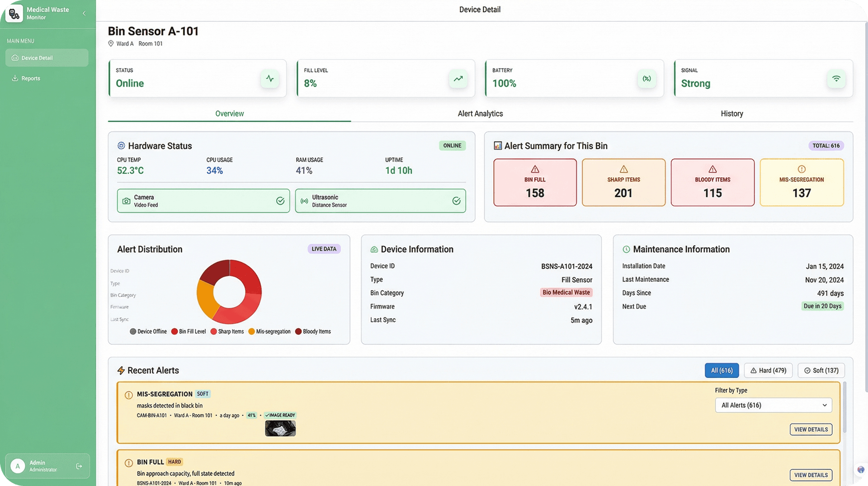This screenshot has height=486, width=868.
Task: Click the Medical Waste Monitor logo icon
Action: pos(14,13)
